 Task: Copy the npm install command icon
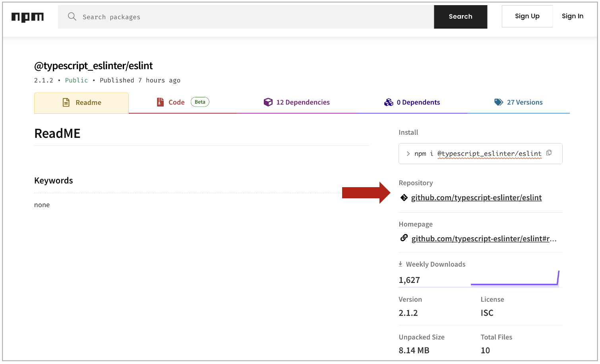tap(549, 153)
